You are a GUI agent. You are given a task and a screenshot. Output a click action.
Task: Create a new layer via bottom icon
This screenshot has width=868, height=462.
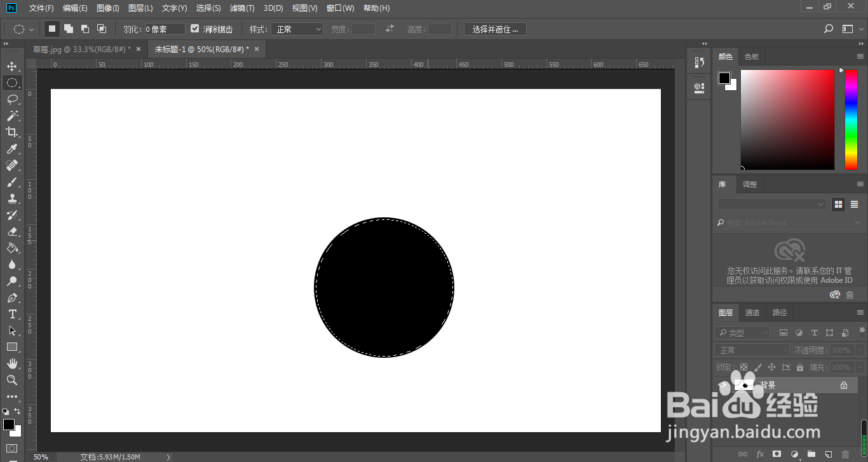pyautogui.click(x=828, y=454)
